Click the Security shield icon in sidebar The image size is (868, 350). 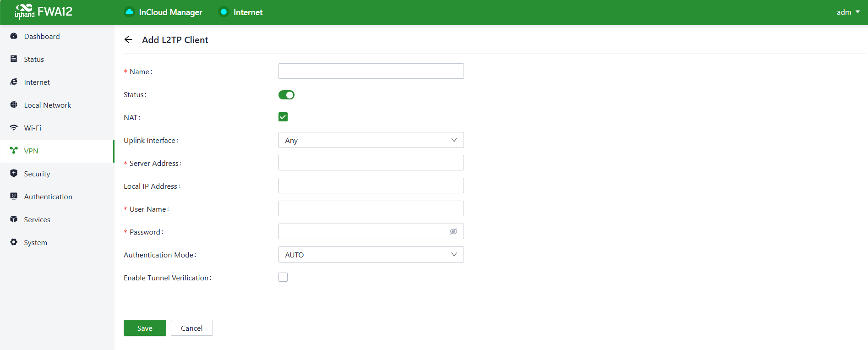[x=14, y=174]
